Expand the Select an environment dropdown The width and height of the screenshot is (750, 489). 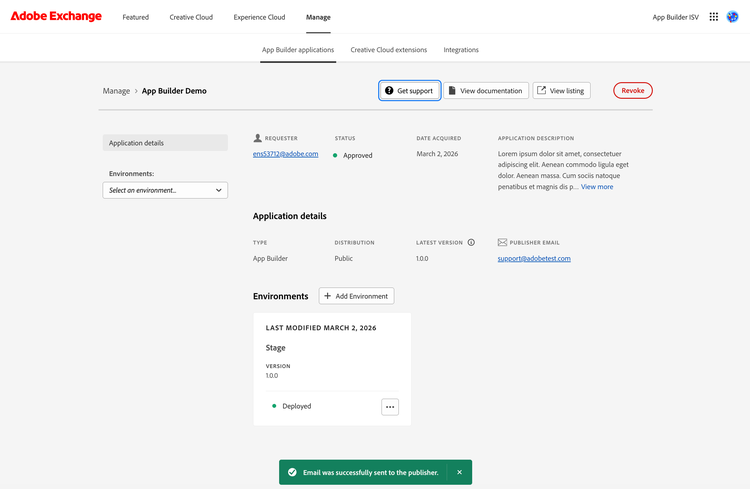[165, 190]
